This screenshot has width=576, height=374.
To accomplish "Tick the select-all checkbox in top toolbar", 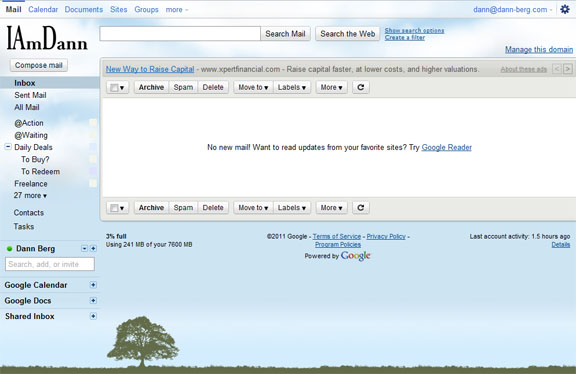I will [114, 87].
